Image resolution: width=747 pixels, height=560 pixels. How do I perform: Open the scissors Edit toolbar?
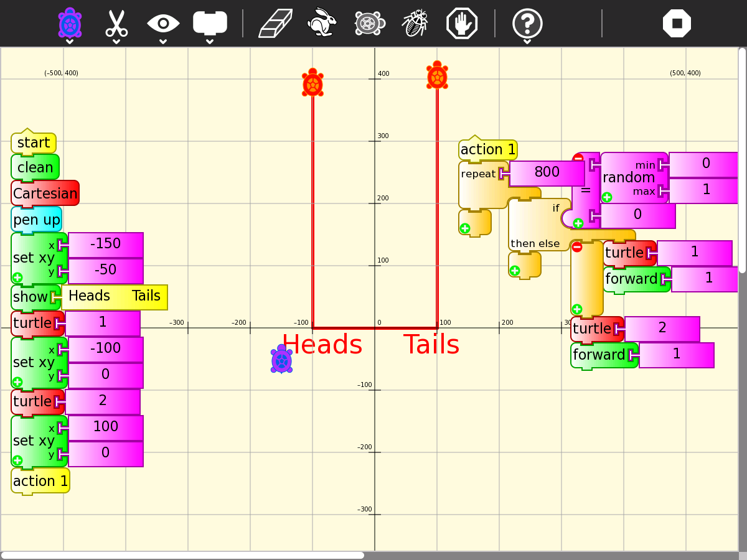[x=116, y=24]
